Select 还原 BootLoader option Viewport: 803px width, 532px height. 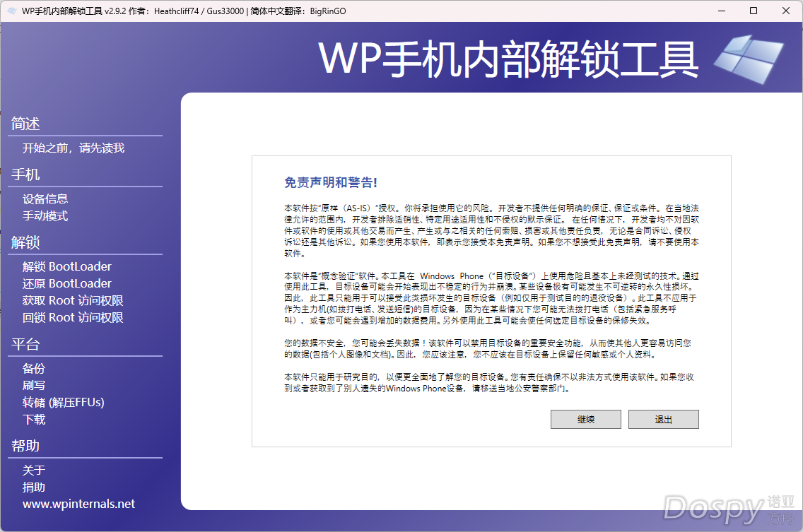66,283
